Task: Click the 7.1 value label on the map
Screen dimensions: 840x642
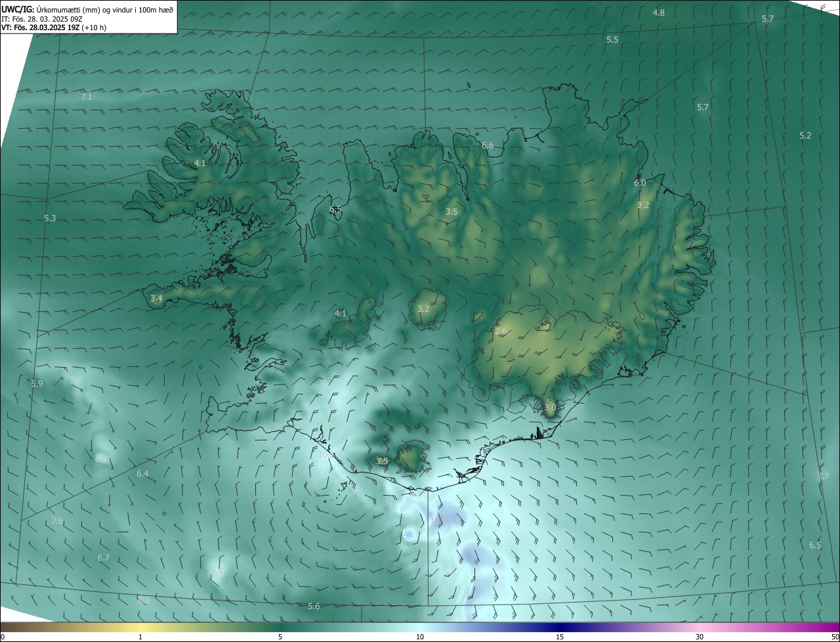Action: tap(87, 96)
